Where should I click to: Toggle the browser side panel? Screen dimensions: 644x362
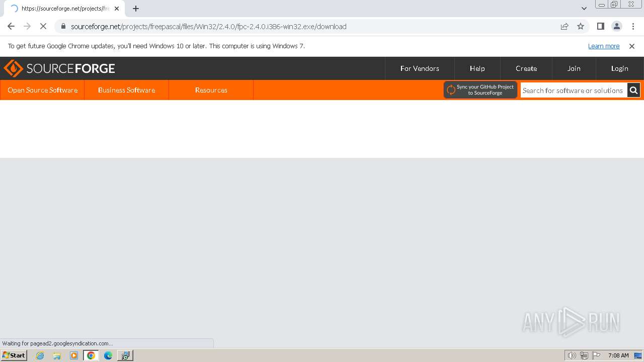[x=601, y=26]
